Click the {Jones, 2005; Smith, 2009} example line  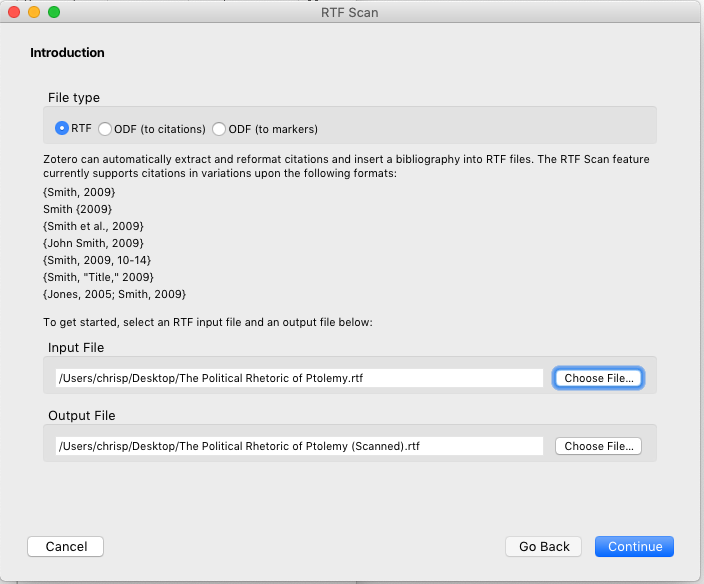[114, 294]
